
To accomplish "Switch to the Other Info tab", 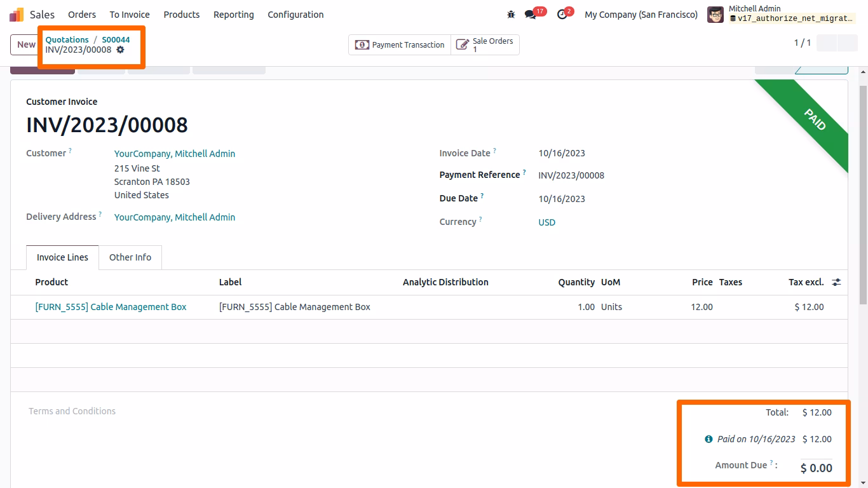I will [130, 257].
